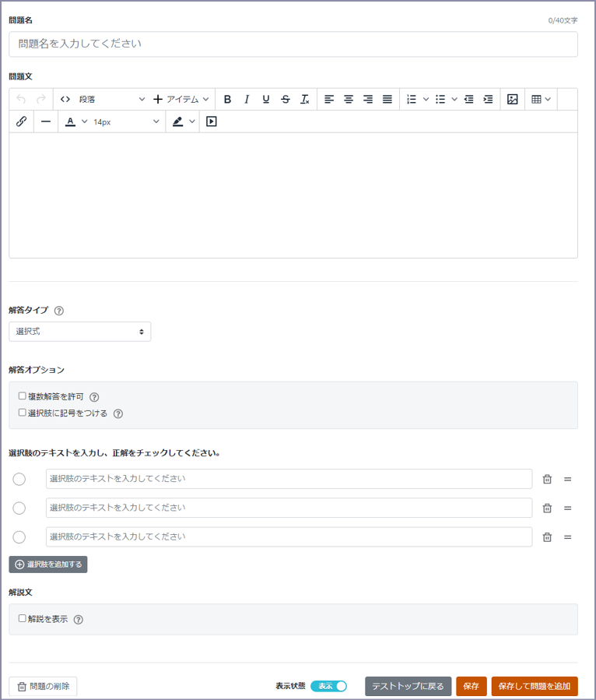Click 選択肢を追加する button
Image resolution: width=596 pixels, height=700 pixels.
click(x=48, y=565)
